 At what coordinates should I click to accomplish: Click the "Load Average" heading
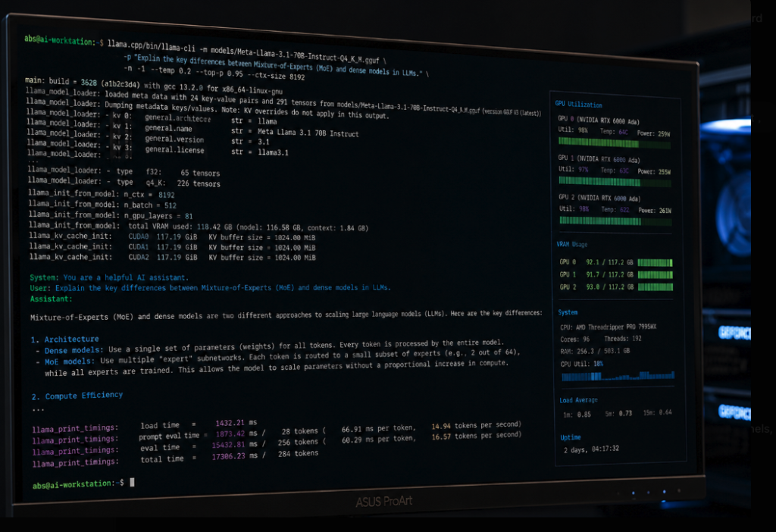[x=578, y=400]
